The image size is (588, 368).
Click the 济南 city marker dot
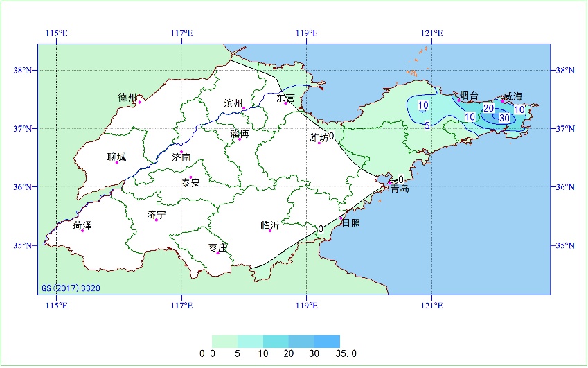[181, 152]
